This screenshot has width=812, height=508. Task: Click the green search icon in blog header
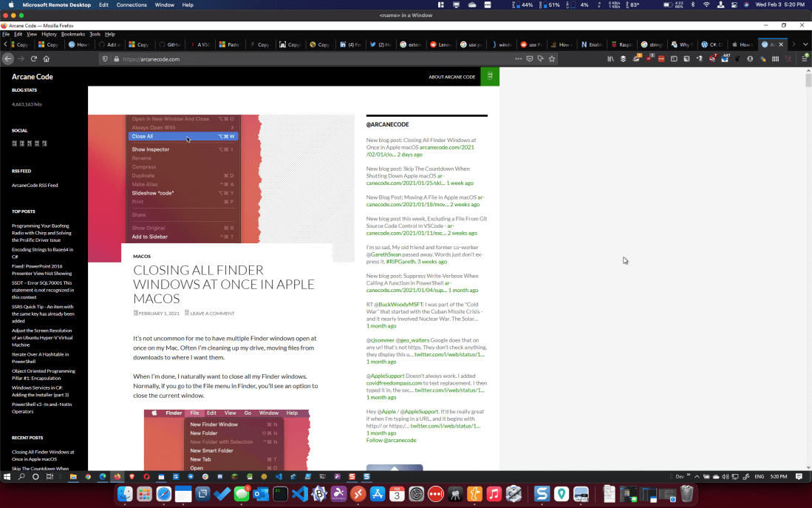490,76
